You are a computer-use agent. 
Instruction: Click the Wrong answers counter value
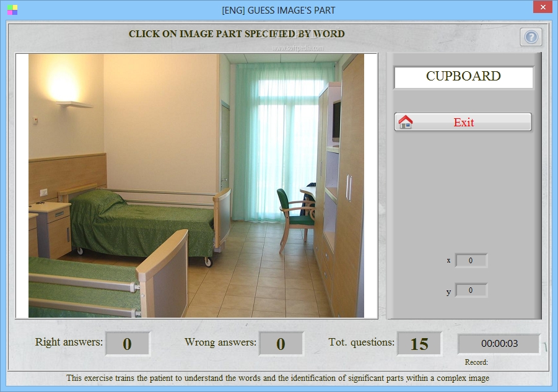281,344
